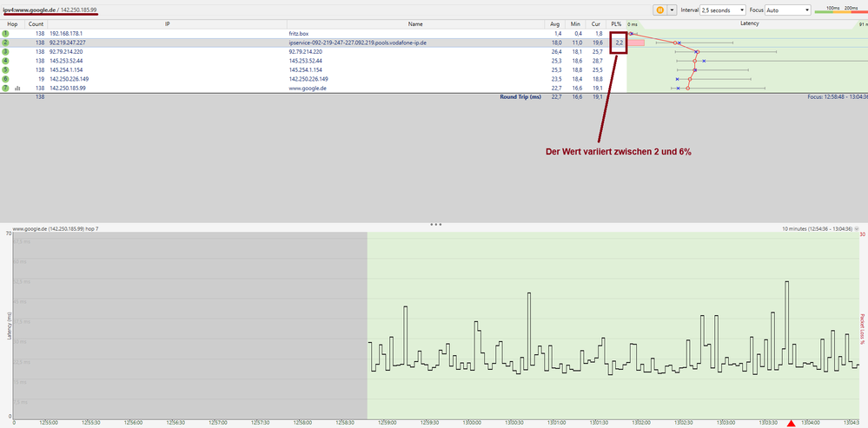The height and width of the screenshot is (428, 868).
Task: Click the PL% column header
Action: pos(615,24)
